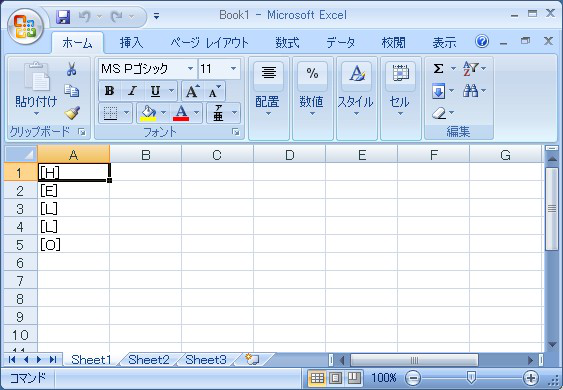This screenshot has height=390, width=563.
Task: Select cell A5 containing [O]
Action: point(74,245)
